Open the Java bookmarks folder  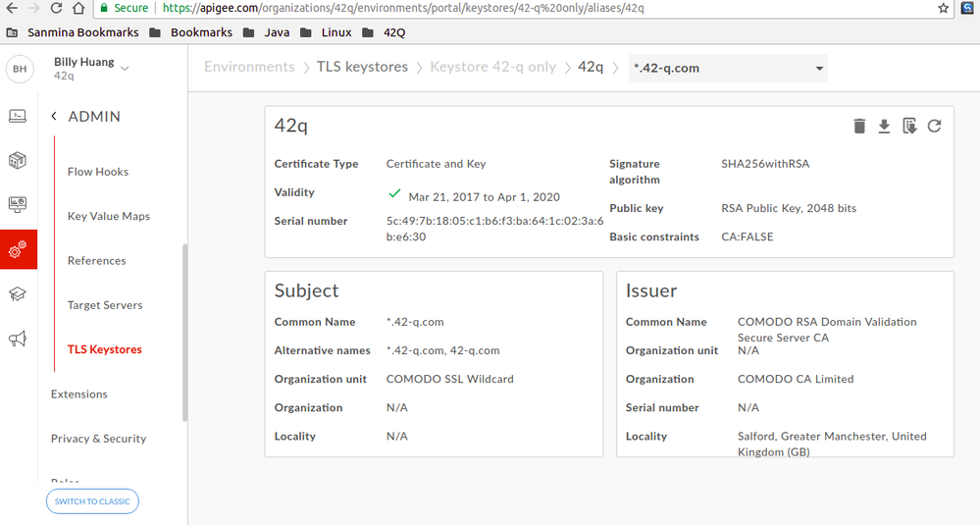pyautogui.click(x=266, y=32)
